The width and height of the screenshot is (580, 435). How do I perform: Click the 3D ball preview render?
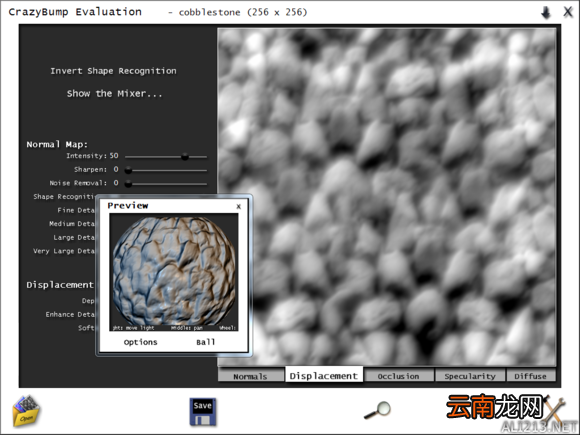[x=174, y=271]
